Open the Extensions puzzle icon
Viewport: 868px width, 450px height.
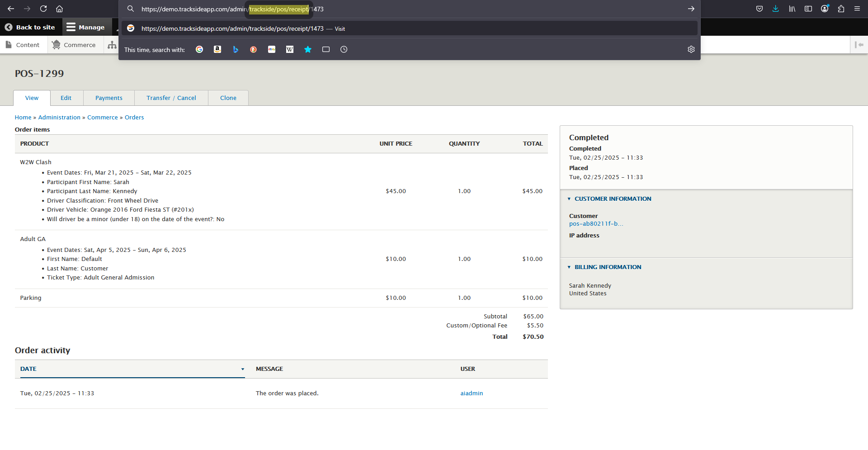[x=841, y=9]
